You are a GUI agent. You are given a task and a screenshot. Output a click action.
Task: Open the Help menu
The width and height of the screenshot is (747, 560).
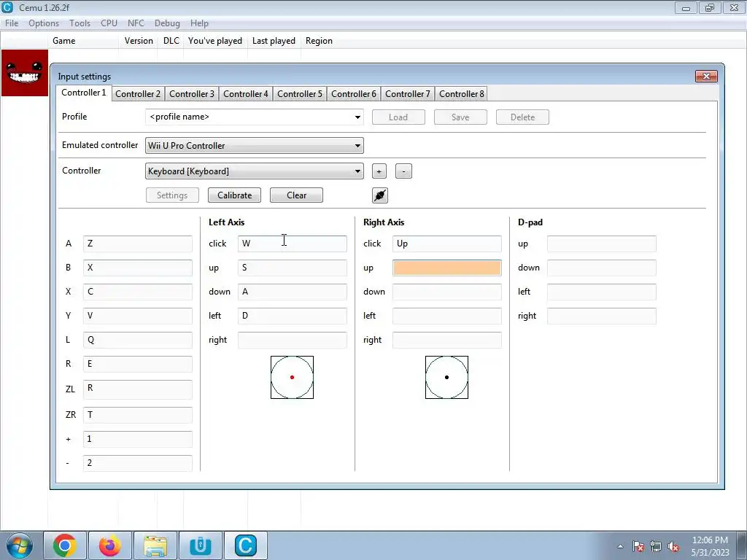[x=199, y=23]
